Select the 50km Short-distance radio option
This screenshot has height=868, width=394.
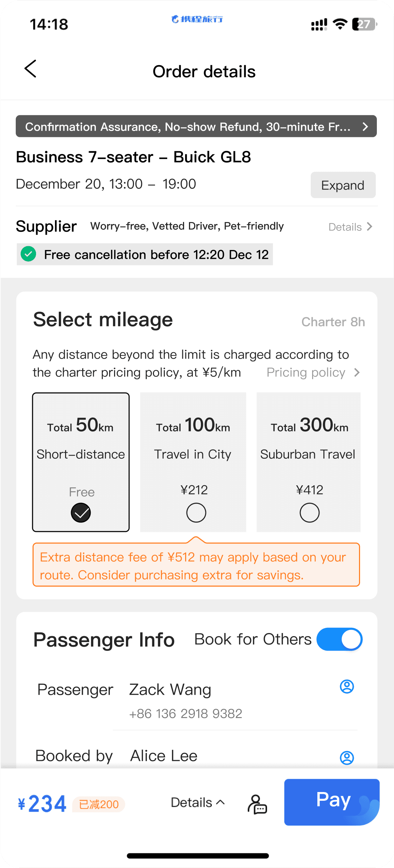point(81,513)
